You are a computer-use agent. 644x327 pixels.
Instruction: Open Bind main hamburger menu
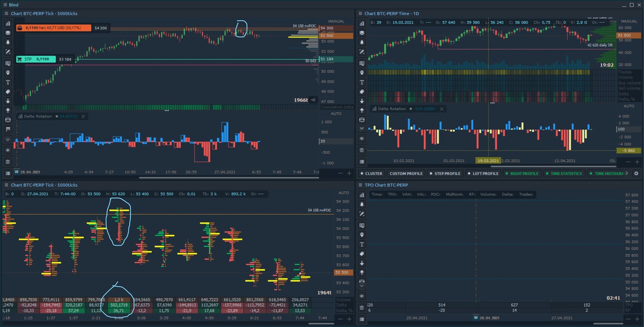pyautogui.click(x=4, y=5)
